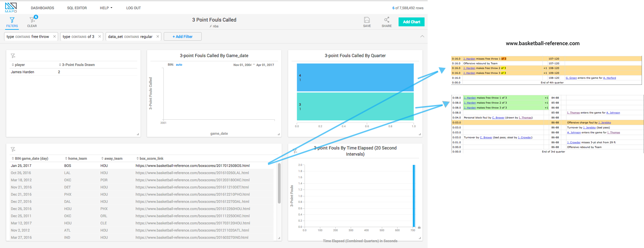Select the Oct 26, 2016 row
The image size is (644, 248).
point(141,173)
